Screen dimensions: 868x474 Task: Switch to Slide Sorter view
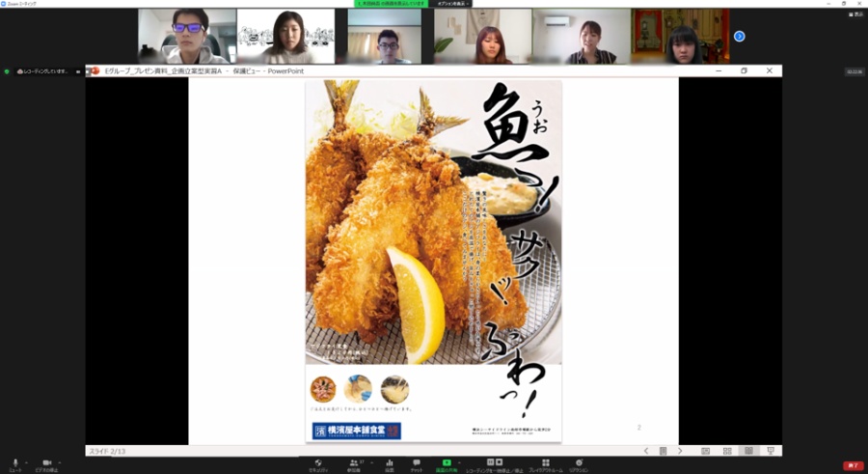pos(726,451)
